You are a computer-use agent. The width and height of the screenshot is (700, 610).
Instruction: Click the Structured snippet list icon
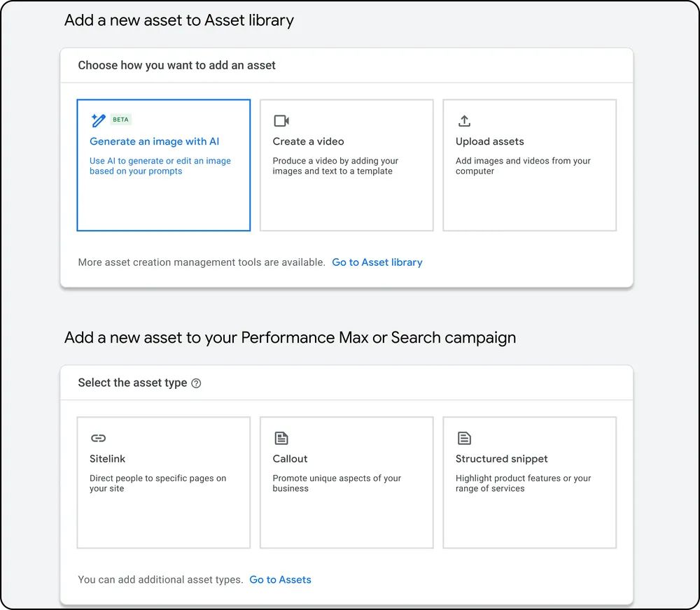click(464, 439)
